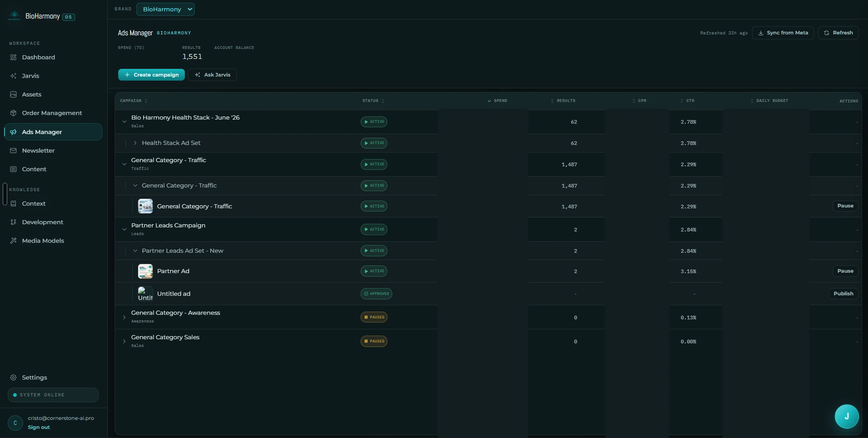Screen dimensions: 868x438
Task: Go to Content in the sidebar
Action: pos(34,169)
